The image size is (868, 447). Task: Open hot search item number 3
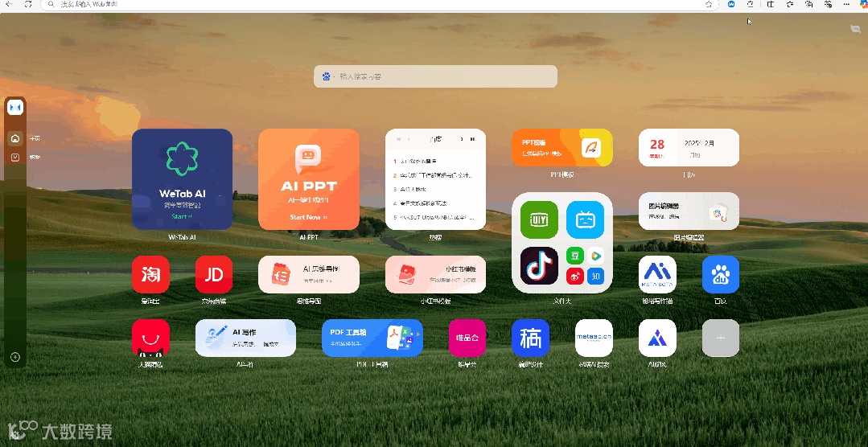(x=410, y=189)
